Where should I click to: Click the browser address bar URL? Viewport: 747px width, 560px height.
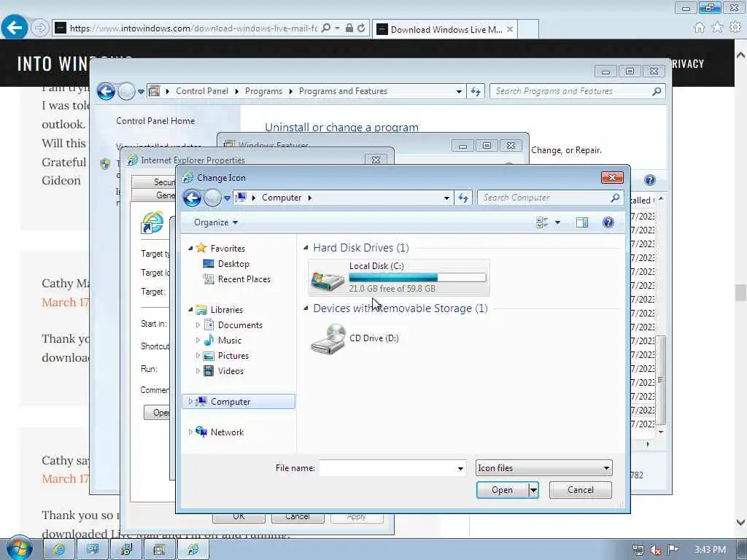(x=193, y=28)
